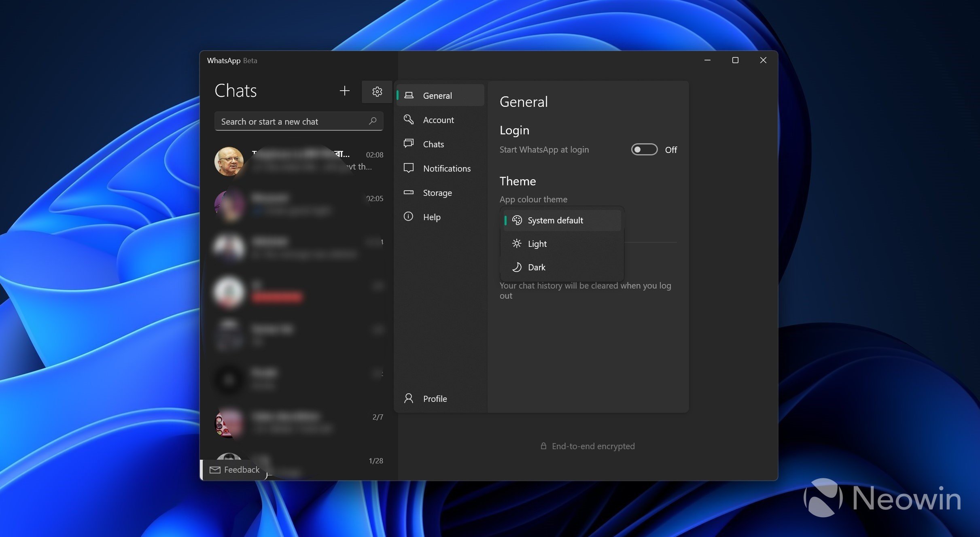Click the Profile person icon at bottom
Image resolution: width=980 pixels, height=537 pixels.
pyautogui.click(x=408, y=398)
